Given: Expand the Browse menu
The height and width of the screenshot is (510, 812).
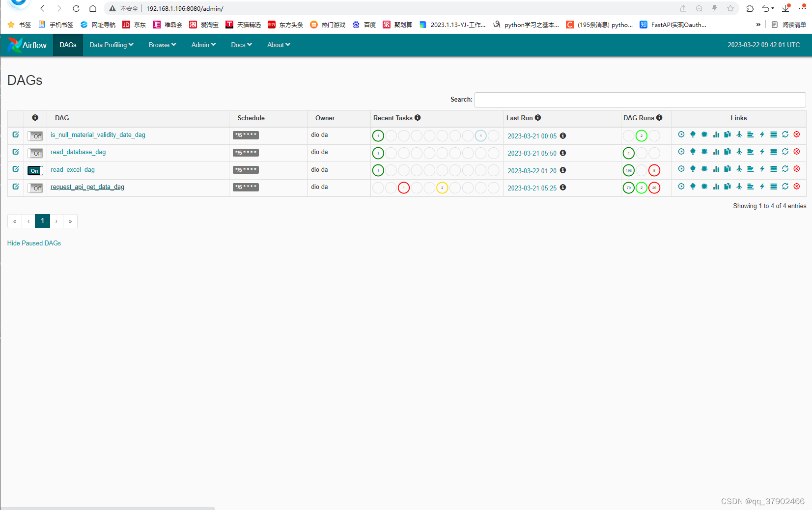Looking at the screenshot, I should [x=162, y=45].
